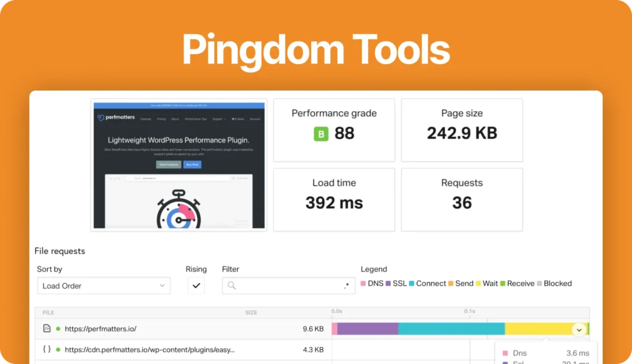Open the https://perfmatters.io/ request link

tap(101, 329)
